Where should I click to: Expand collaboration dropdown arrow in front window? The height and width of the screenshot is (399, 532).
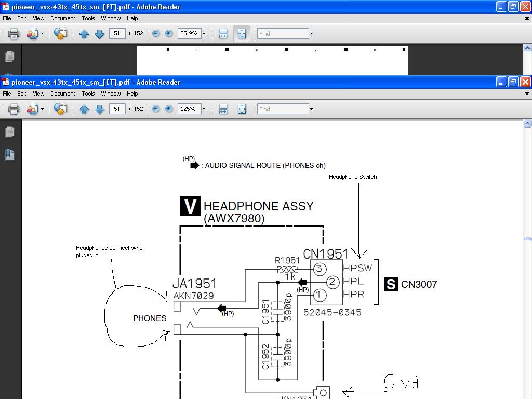(43, 109)
